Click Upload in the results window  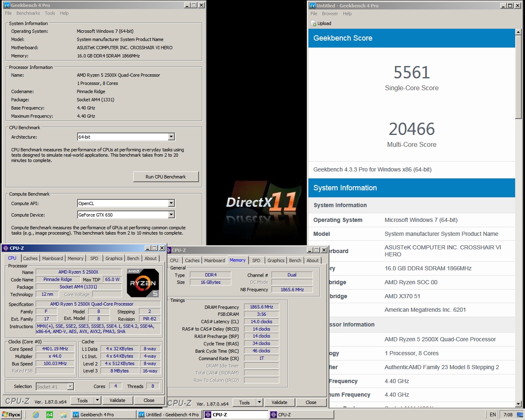coord(321,23)
